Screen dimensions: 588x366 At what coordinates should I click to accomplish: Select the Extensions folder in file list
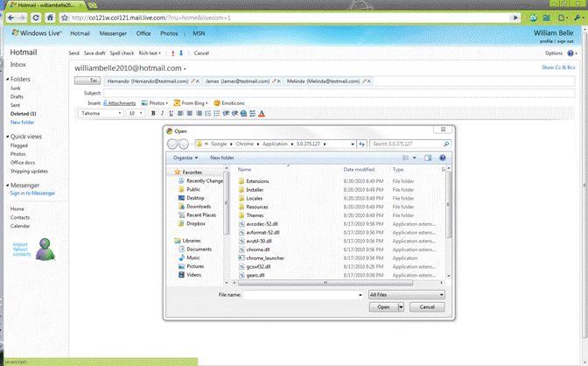click(257, 180)
